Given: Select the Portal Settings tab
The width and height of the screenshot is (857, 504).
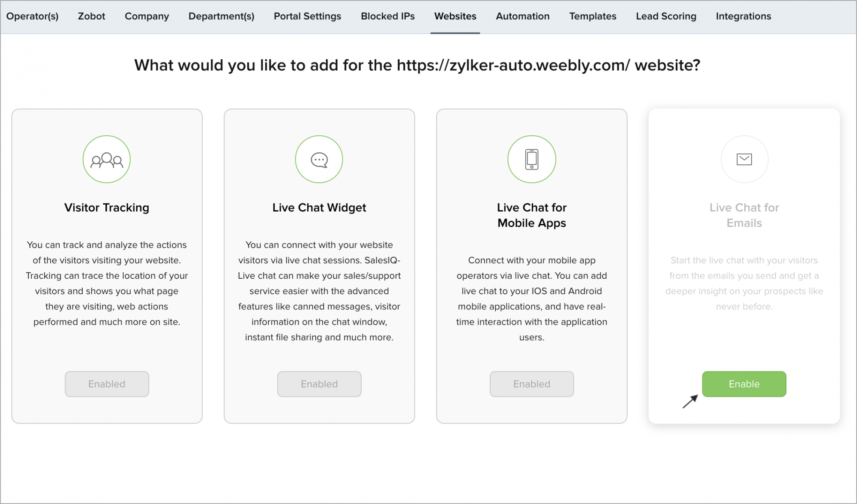Looking at the screenshot, I should [x=307, y=16].
